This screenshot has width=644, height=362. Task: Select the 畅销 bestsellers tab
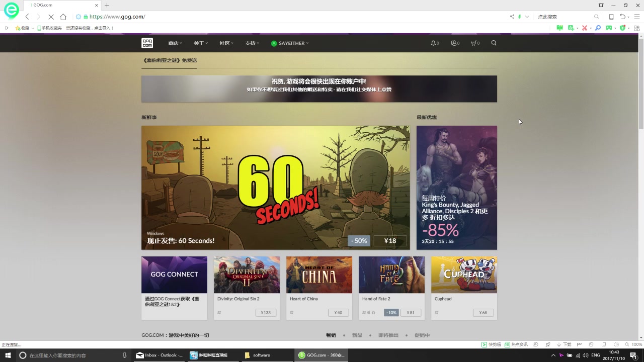(331, 335)
